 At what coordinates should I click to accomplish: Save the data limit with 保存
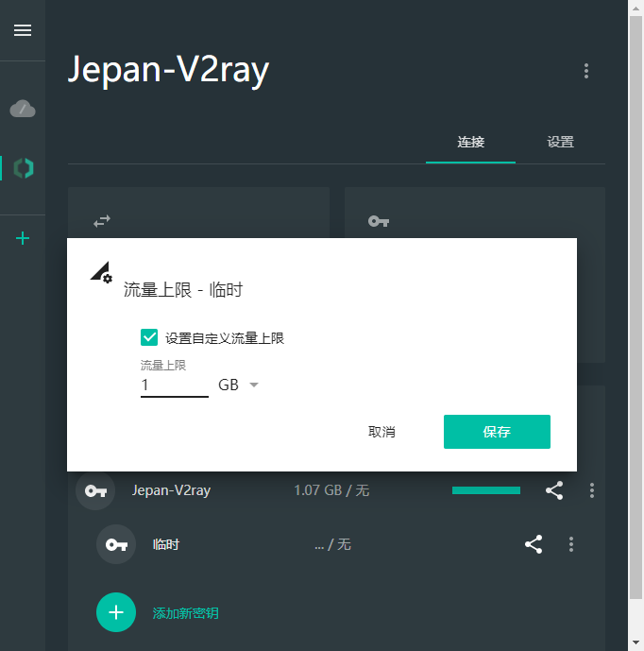[x=497, y=432]
